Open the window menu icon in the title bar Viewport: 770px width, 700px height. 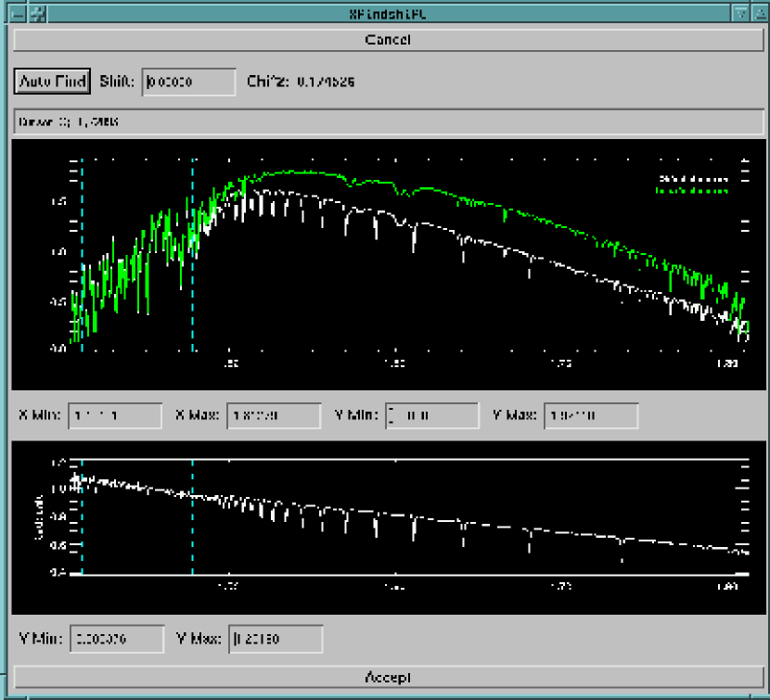pos(18,14)
